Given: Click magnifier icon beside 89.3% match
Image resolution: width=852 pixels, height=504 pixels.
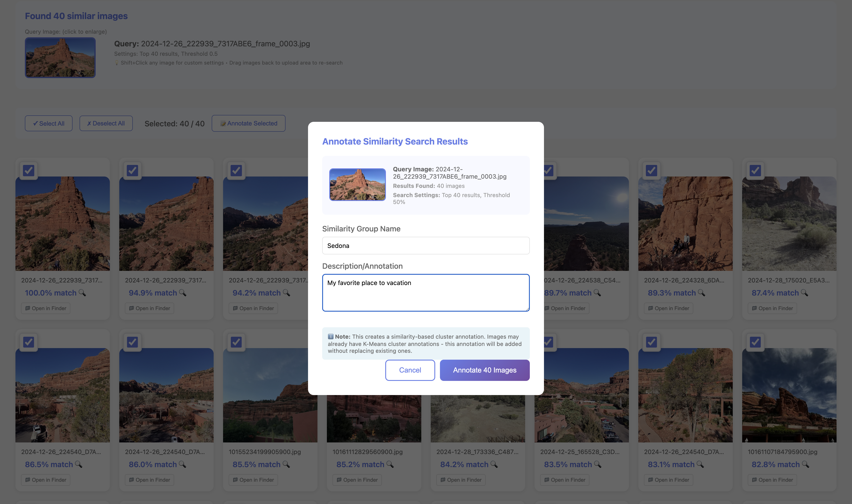Looking at the screenshot, I should pos(702,293).
